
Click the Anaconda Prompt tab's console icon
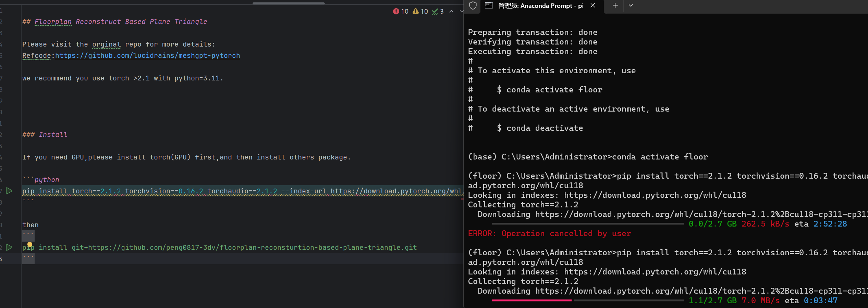click(x=489, y=5)
